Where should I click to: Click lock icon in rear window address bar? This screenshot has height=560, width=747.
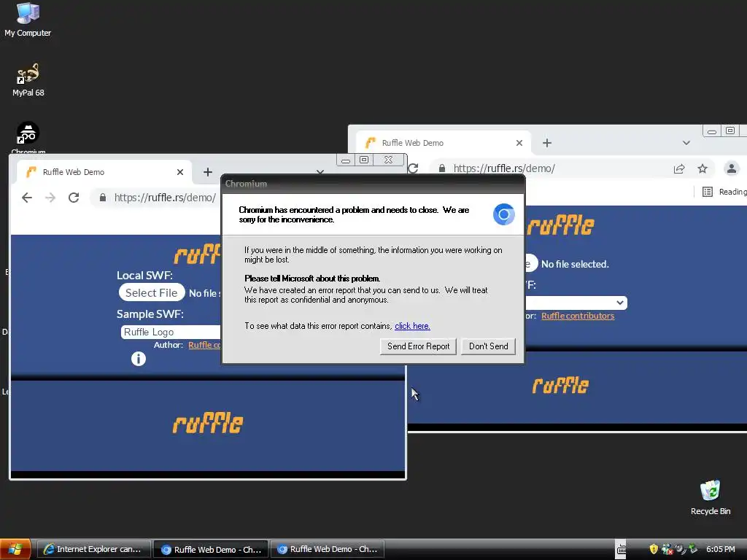click(441, 168)
